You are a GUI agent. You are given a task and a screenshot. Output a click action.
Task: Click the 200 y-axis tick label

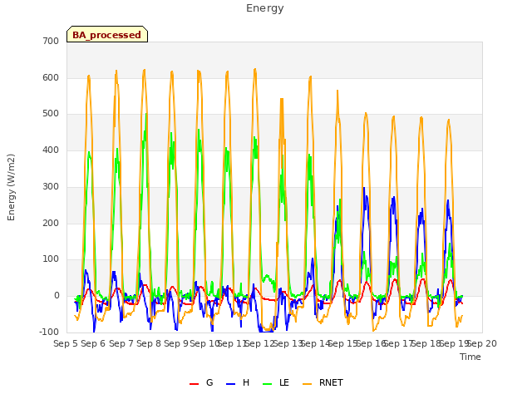[x=51, y=224]
